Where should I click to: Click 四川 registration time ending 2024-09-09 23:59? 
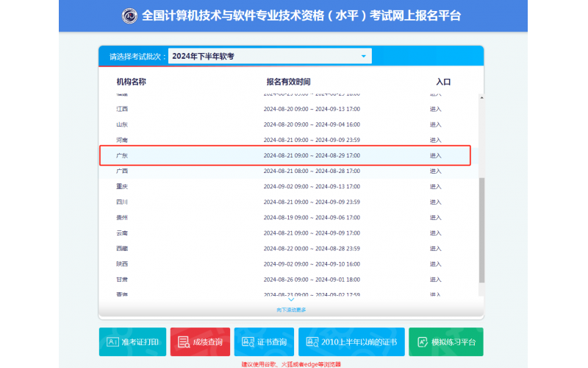[x=312, y=202]
